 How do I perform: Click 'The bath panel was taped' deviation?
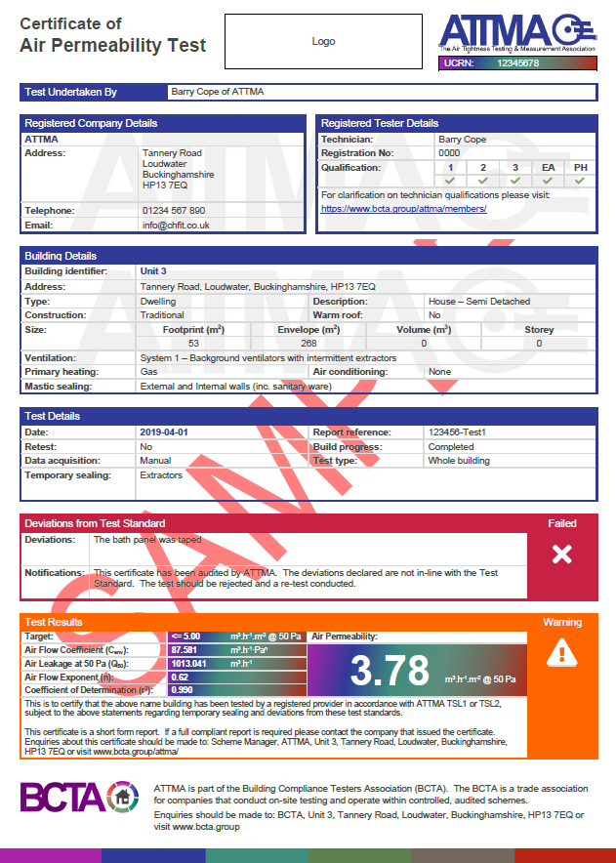point(147,539)
